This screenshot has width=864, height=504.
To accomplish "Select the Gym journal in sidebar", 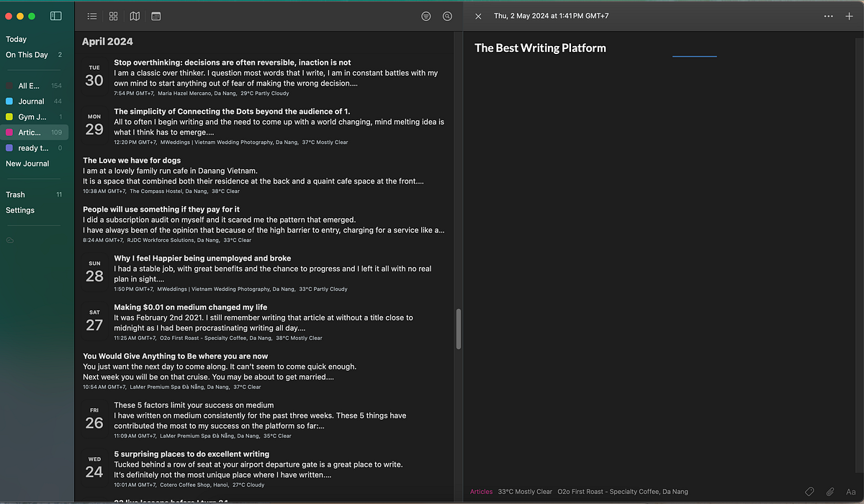I will pyautogui.click(x=35, y=117).
